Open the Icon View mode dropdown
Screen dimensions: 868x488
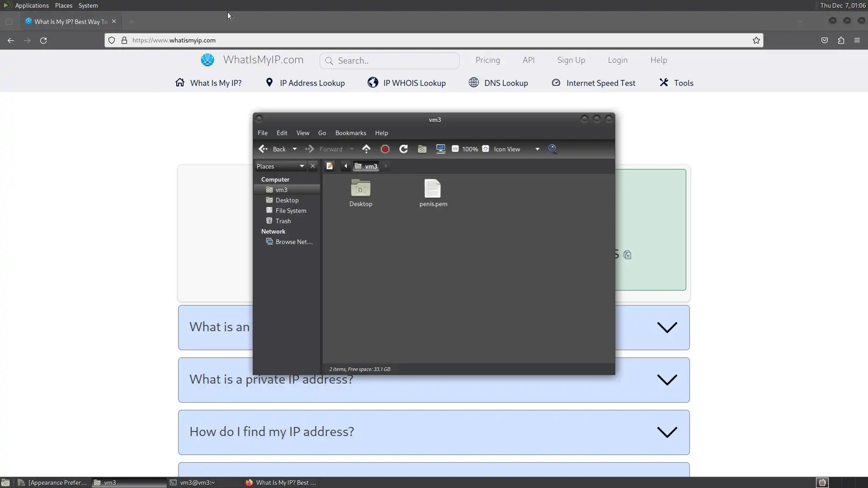click(537, 149)
